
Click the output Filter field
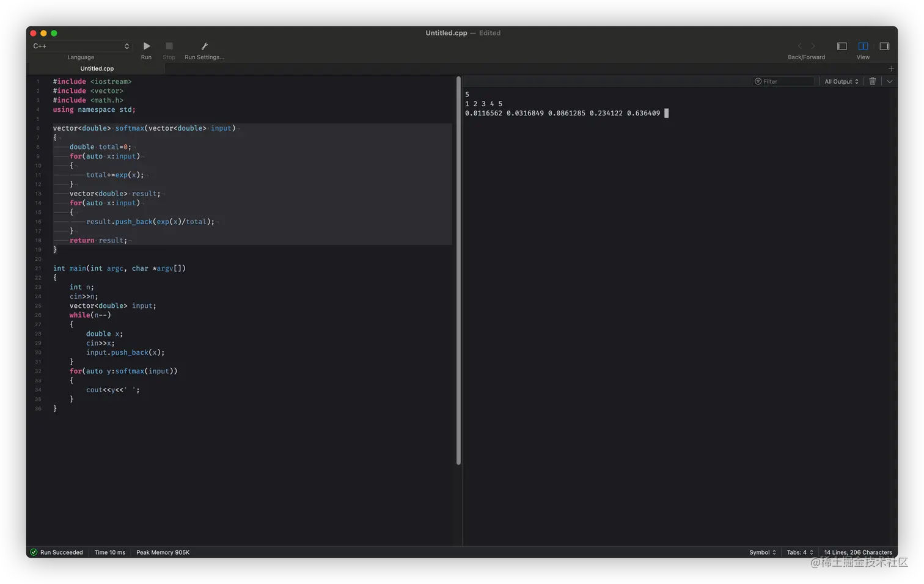(784, 81)
